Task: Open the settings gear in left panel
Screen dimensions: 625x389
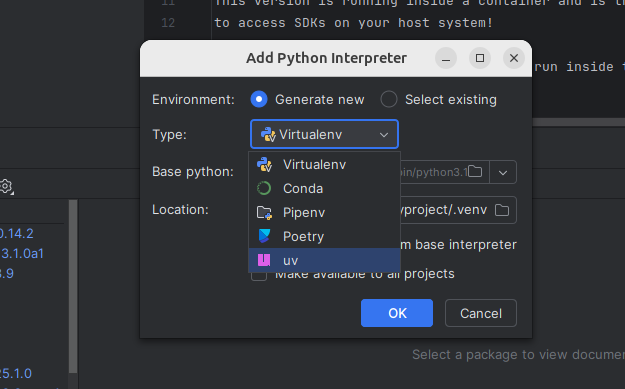Action: click(6, 186)
